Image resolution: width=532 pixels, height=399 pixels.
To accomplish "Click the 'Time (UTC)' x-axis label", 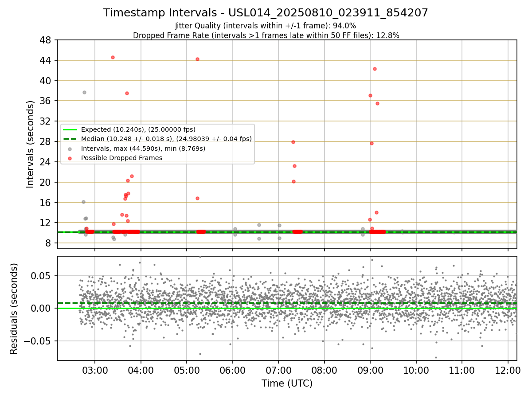I will tap(287, 383).
